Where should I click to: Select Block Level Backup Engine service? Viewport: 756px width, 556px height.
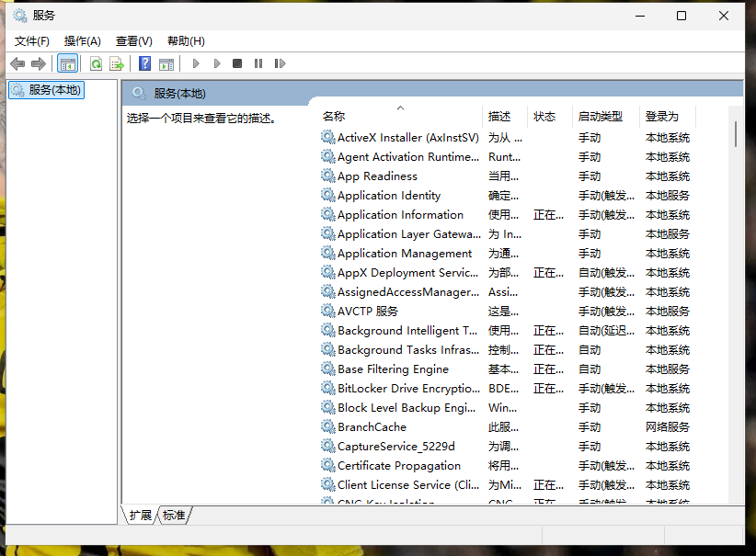pyautogui.click(x=407, y=408)
